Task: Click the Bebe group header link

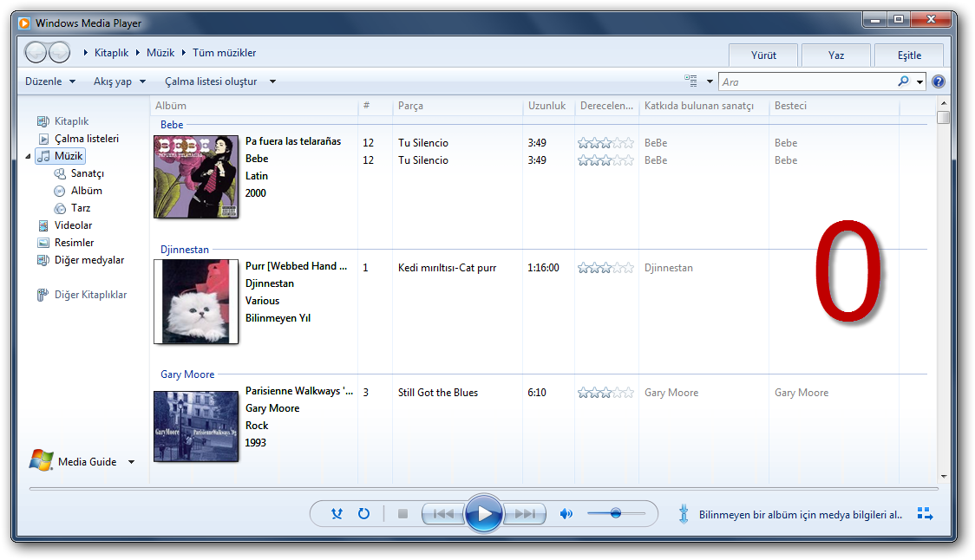Action: [172, 124]
